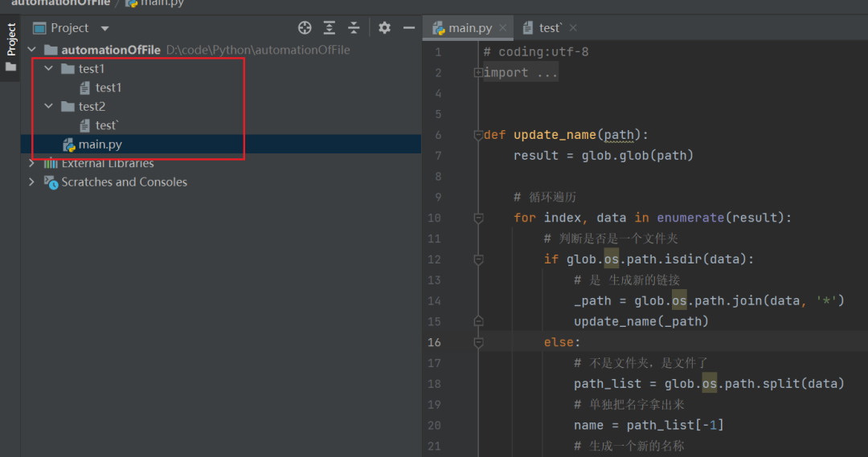Fold the if isdir block
The image size is (868, 457).
pos(478,259)
